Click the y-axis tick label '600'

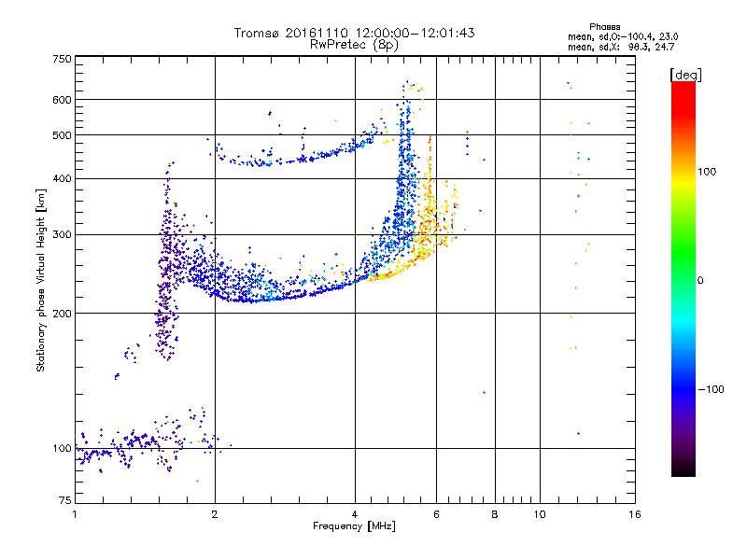pos(62,100)
